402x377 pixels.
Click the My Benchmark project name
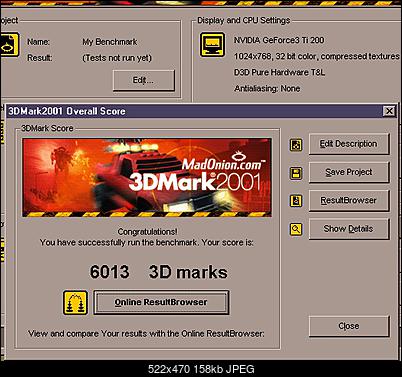pyautogui.click(x=110, y=42)
